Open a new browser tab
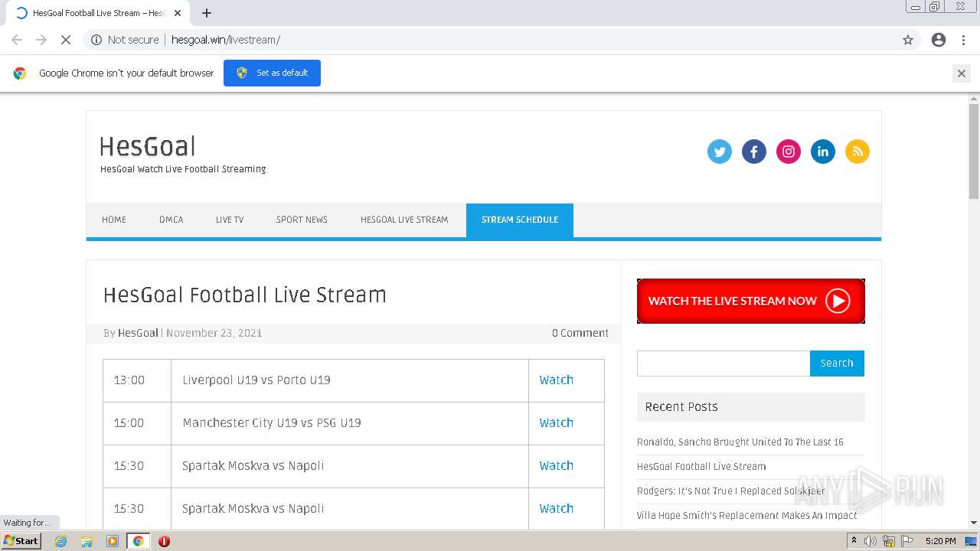The height and width of the screenshot is (551, 980). pyautogui.click(x=207, y=13)
